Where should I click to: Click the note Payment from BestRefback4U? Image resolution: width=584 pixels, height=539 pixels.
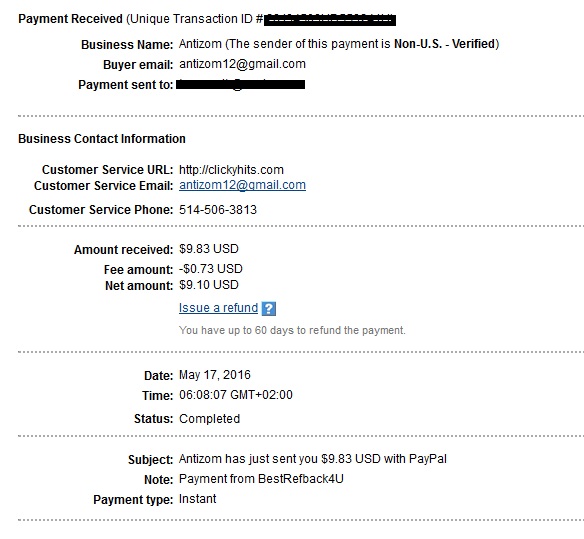tap(261, 479)
